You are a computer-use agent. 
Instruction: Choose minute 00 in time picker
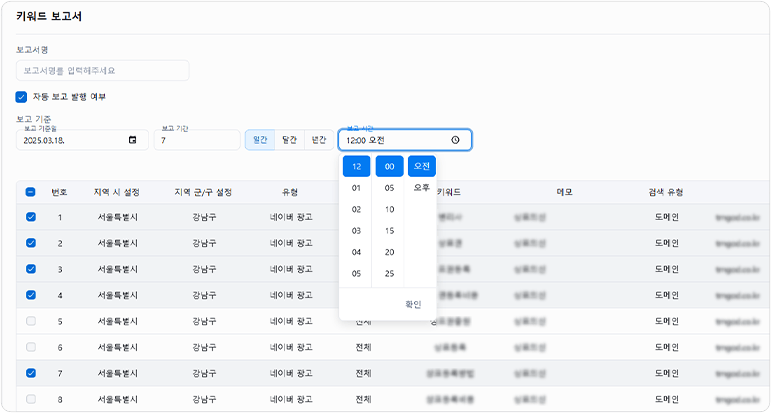(x=389, y=167)
